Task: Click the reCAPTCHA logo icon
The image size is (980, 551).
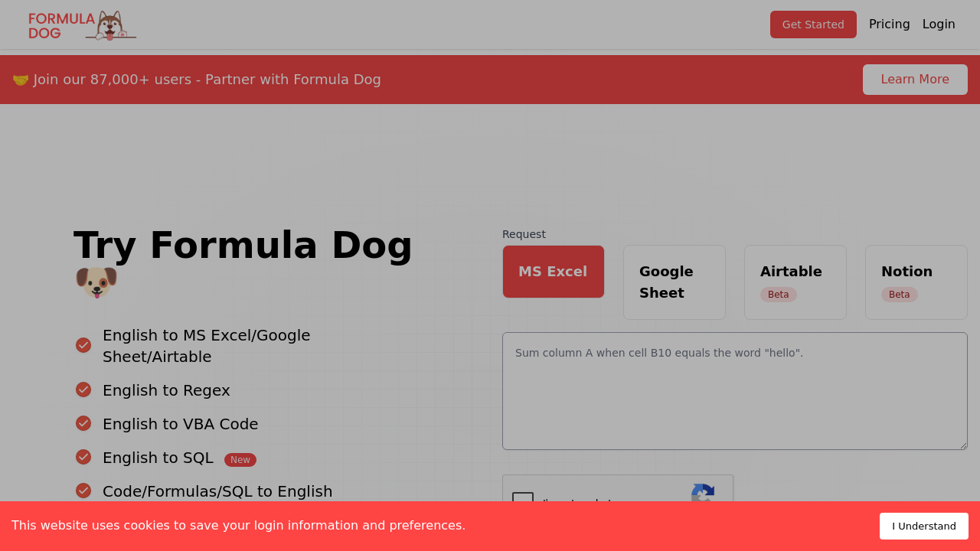Action: click(x=703, y=493)
